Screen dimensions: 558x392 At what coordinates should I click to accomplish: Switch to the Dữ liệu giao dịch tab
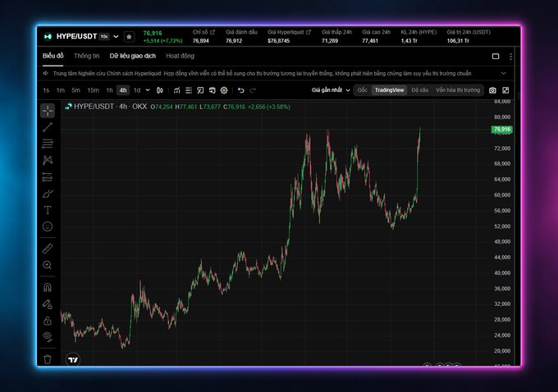pos(132,56)
